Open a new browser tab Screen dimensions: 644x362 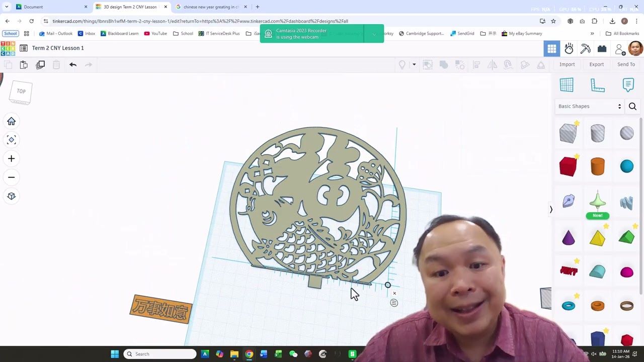[257, 7]
